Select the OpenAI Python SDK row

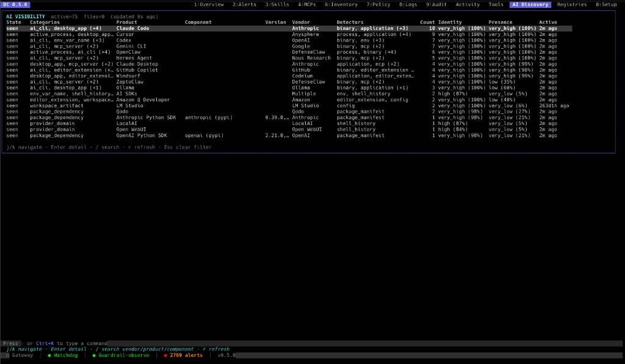point(289,135)
